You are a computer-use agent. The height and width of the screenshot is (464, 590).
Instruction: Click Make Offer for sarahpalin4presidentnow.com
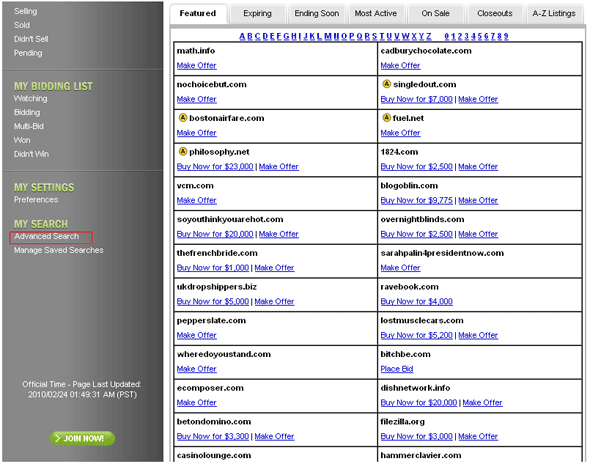pos(400,268)
